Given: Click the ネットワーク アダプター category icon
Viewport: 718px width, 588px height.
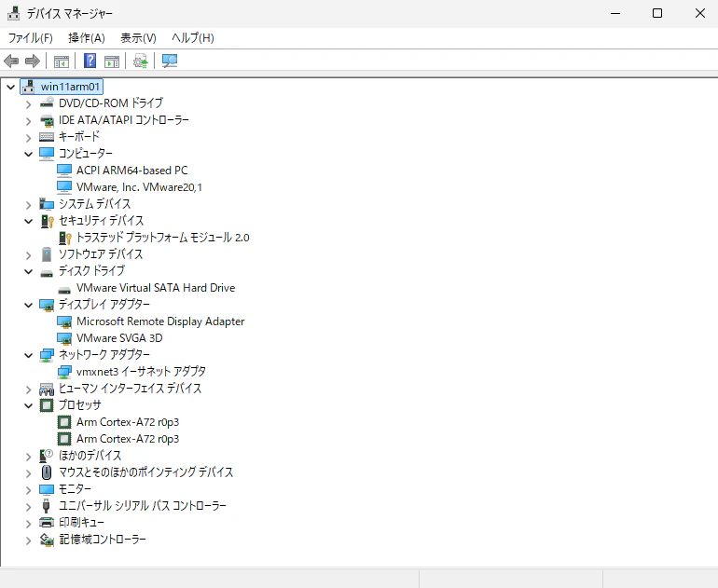Looking at the screenshot, I should coord(47,355).
